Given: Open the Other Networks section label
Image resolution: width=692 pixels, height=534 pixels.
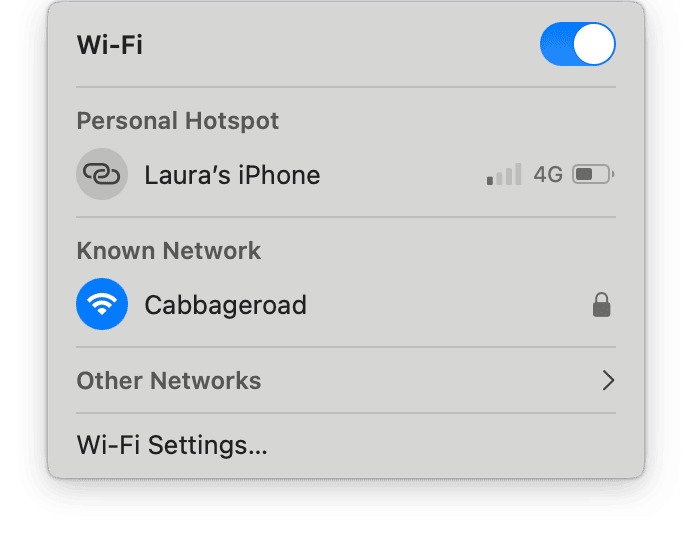Looking at the screenshot, I should pos(169,380).
